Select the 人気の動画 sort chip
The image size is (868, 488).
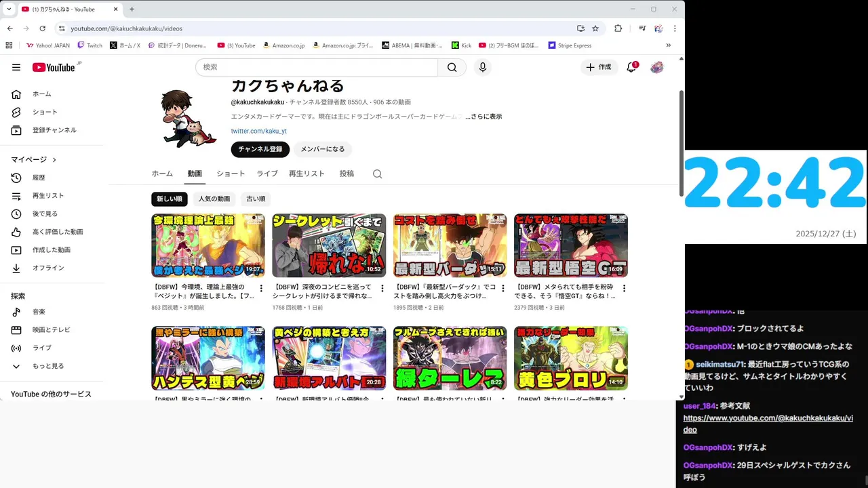(214, 199)
